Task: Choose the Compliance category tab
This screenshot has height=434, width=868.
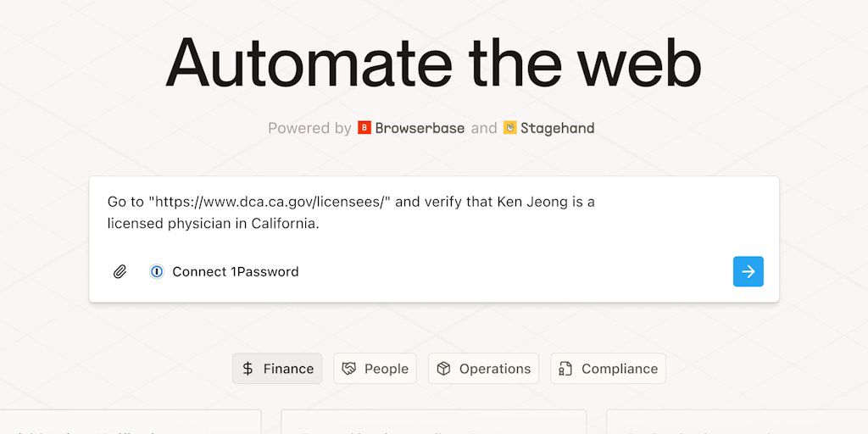Action: (608, 369)
